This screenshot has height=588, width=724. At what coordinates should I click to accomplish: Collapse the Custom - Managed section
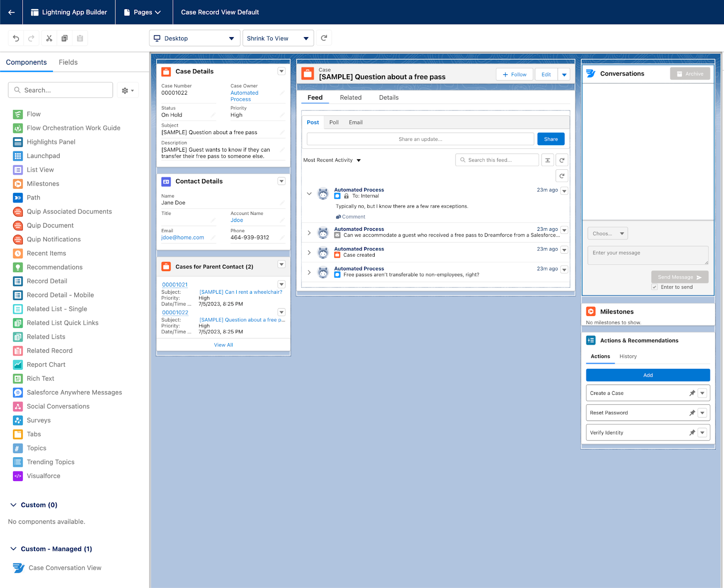click(14, 549)
